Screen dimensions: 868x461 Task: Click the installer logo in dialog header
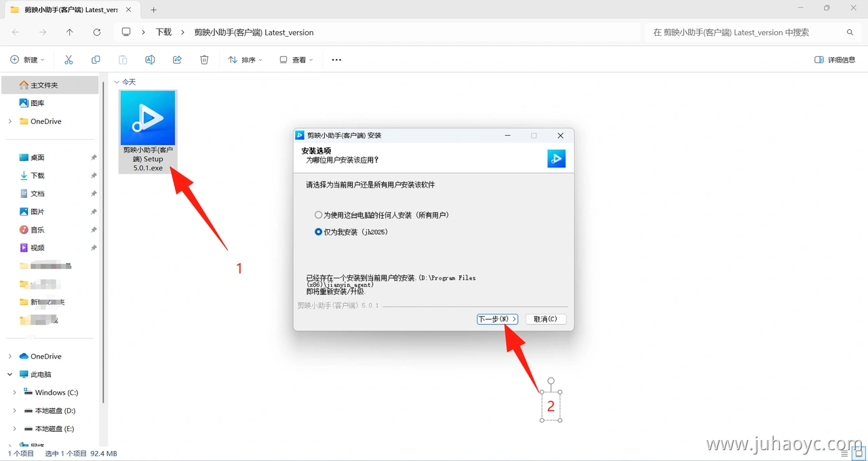coord(556,159)
